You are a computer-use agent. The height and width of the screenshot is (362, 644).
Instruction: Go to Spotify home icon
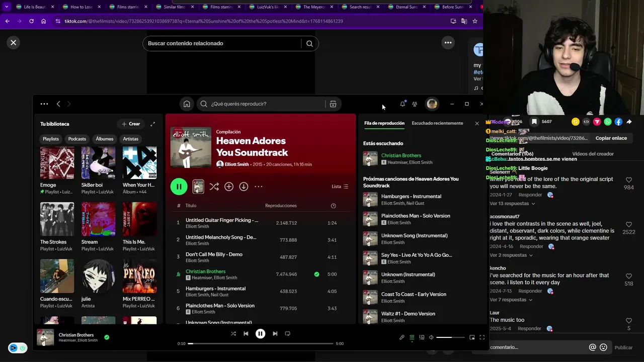187,104
